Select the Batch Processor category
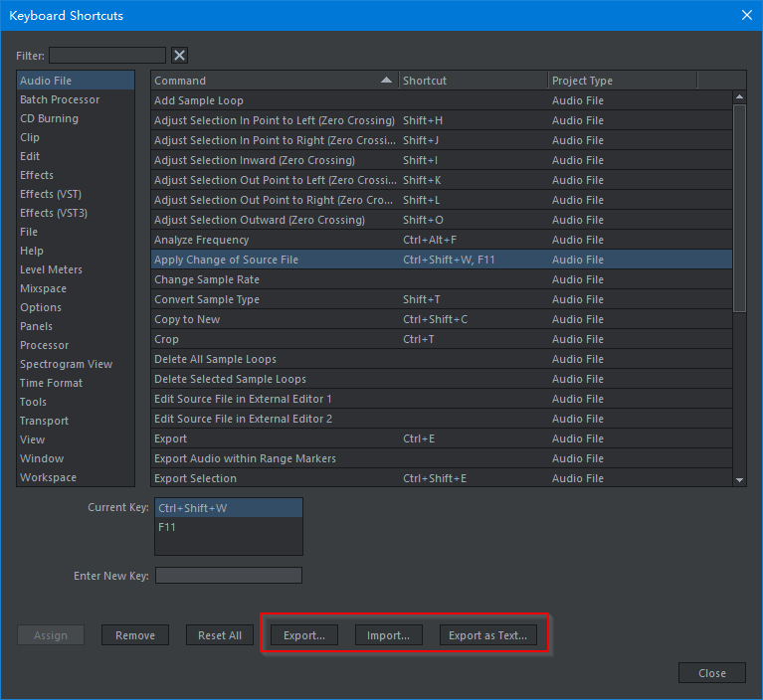This screenshot has height=700, width=763. coord(60,99)
